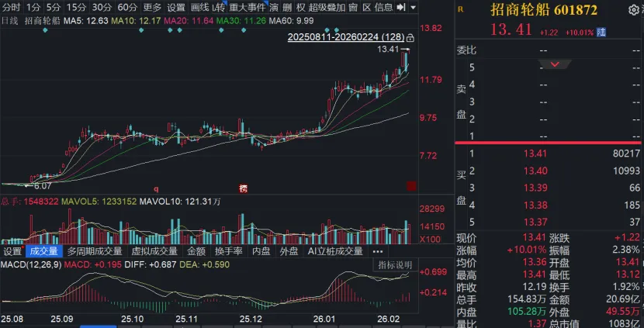
Task: Open the settings gear beside 招商轮船 601872
Action: pos(634,10)
